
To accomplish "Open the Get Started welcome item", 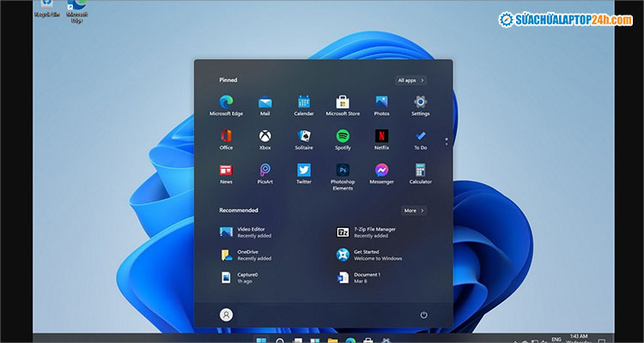I will click(x=369, y=256).
